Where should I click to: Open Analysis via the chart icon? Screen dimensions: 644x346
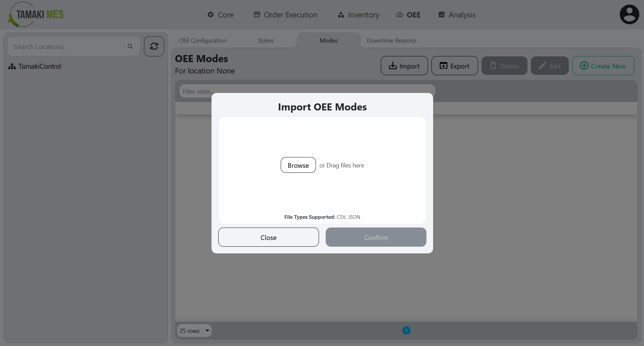(x=441, y=15)
